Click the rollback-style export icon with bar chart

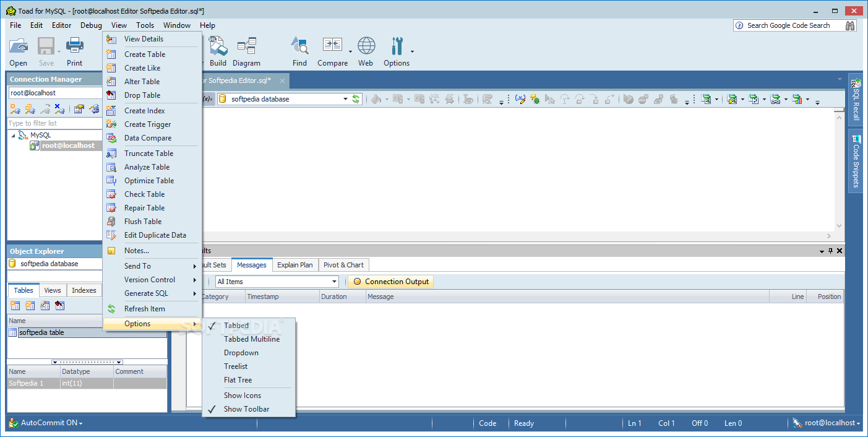pos(797,99)
